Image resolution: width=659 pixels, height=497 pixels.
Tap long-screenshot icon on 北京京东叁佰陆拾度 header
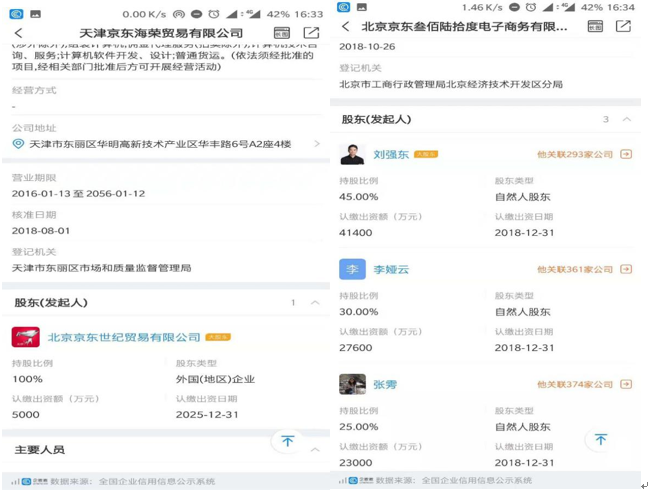595,26
